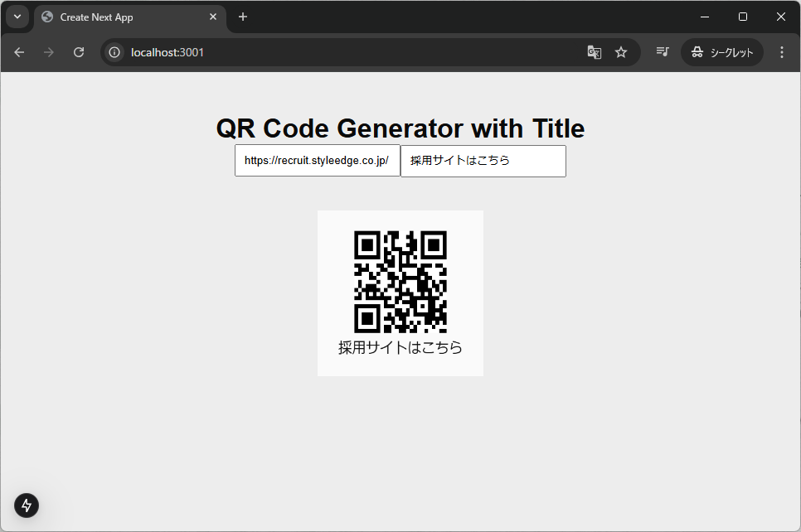Click the 採用サイトはこちら caption under QR code
This screenshot has height=532, width=801.
pos(400,348)
